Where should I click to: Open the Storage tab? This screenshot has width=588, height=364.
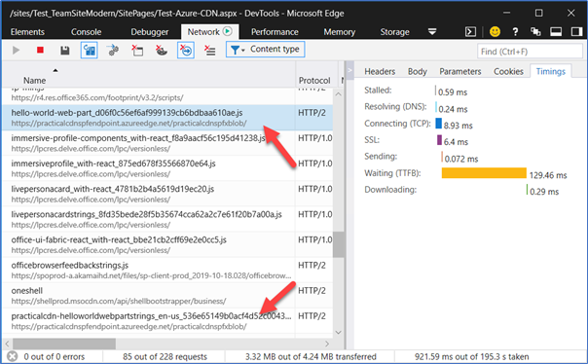(395, 32)
